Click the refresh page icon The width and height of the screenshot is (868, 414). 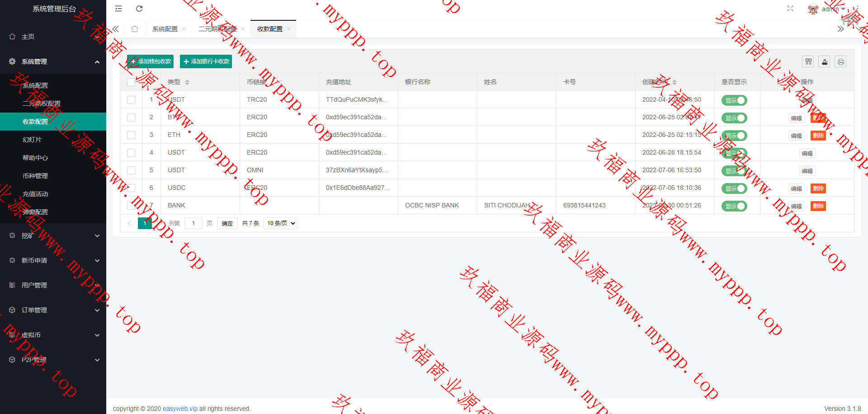point(139,9)
